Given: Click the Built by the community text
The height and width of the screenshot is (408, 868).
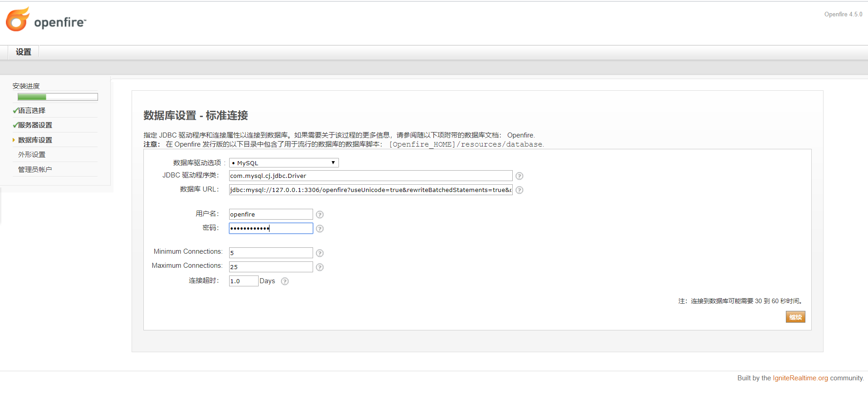Looking at the screenshot, I should coord(801,378).
